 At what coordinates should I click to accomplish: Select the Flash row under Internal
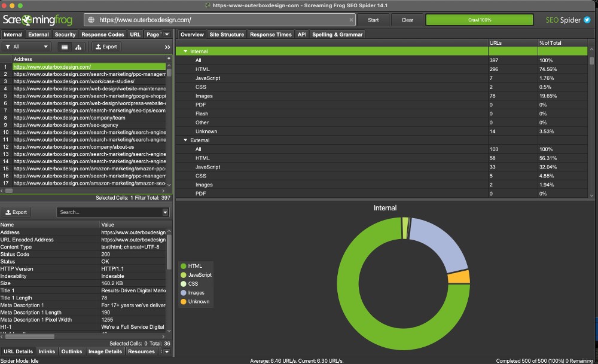click(382, 114)
